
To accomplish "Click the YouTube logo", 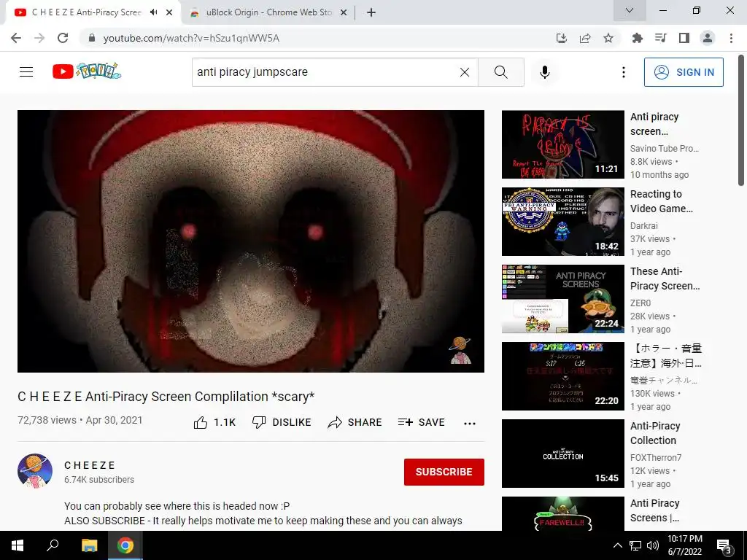I will 87,71.
